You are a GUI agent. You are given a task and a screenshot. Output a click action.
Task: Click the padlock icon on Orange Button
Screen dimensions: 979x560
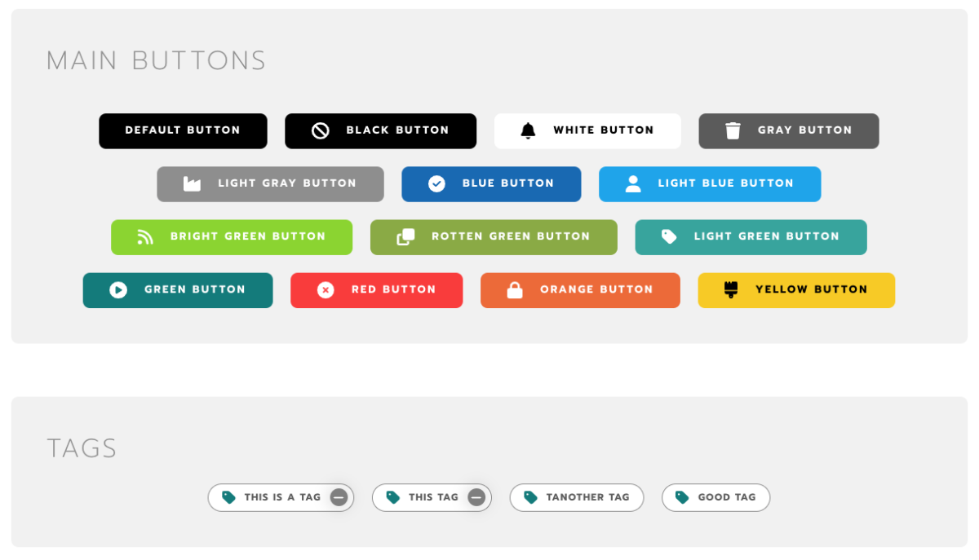pyautogui.click(x=515, y=289)
